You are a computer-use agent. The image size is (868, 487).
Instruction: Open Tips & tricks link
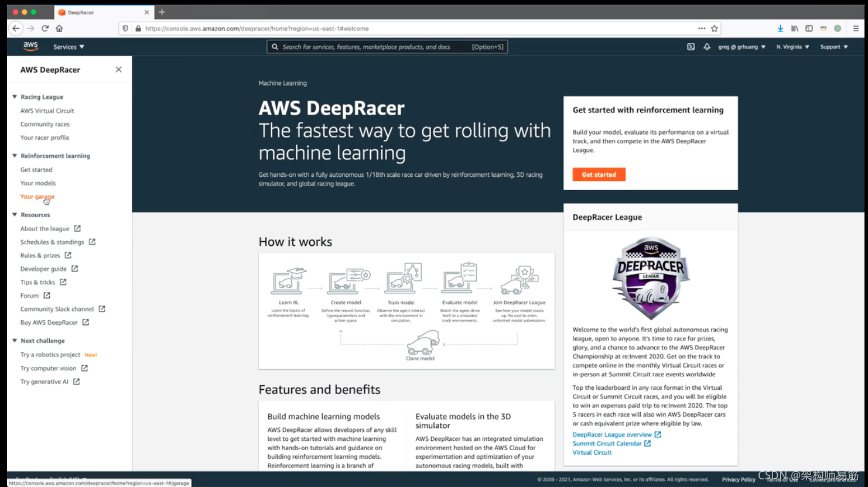(x=37, y=282)
